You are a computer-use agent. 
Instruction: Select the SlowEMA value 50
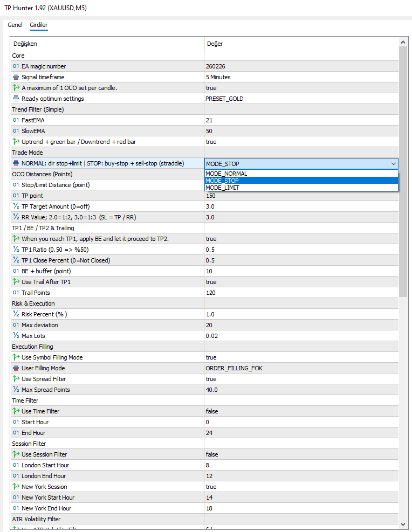301,131
